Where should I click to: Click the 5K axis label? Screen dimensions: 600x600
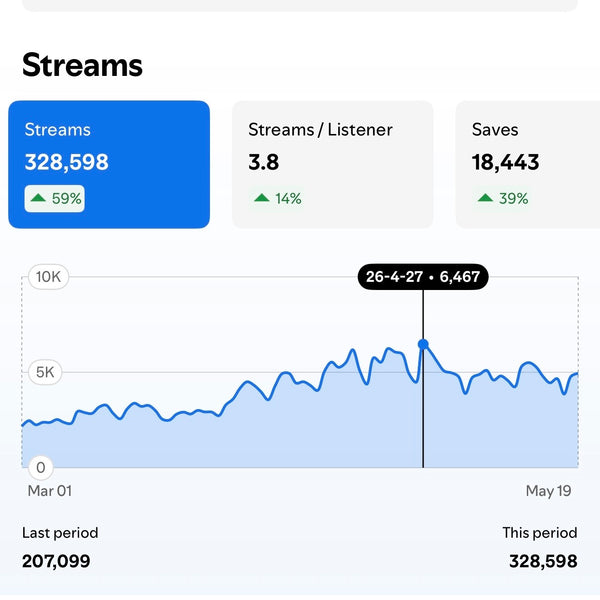click(45, 372)
